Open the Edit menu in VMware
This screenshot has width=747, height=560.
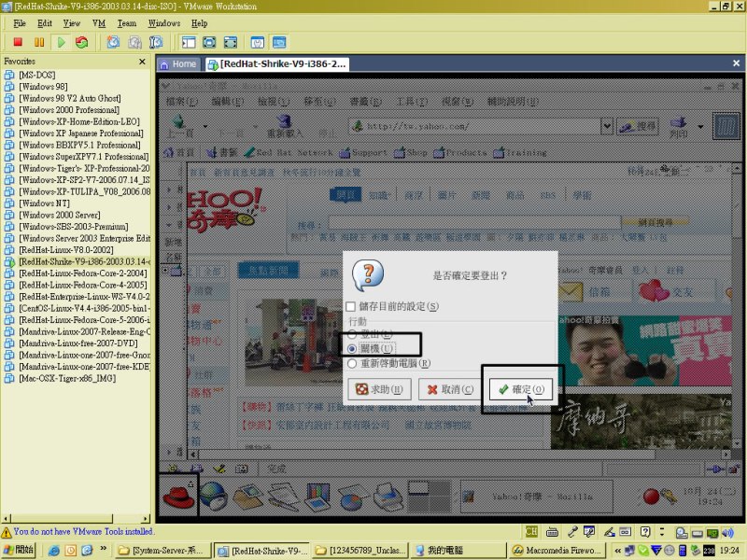(45, 23)
